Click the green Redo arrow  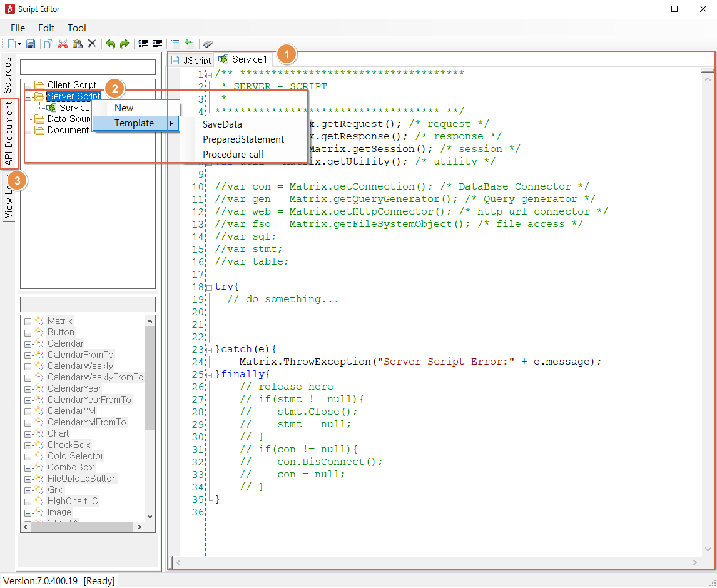(x=125, y=44)
